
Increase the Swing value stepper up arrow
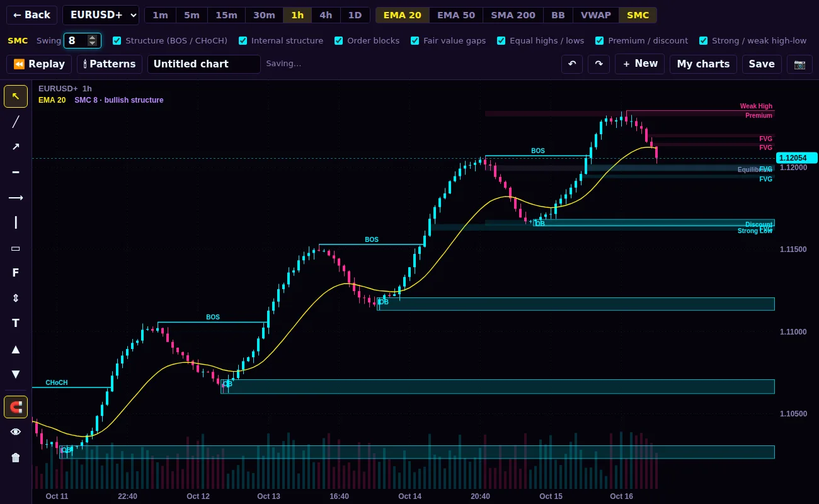[93, 38]
